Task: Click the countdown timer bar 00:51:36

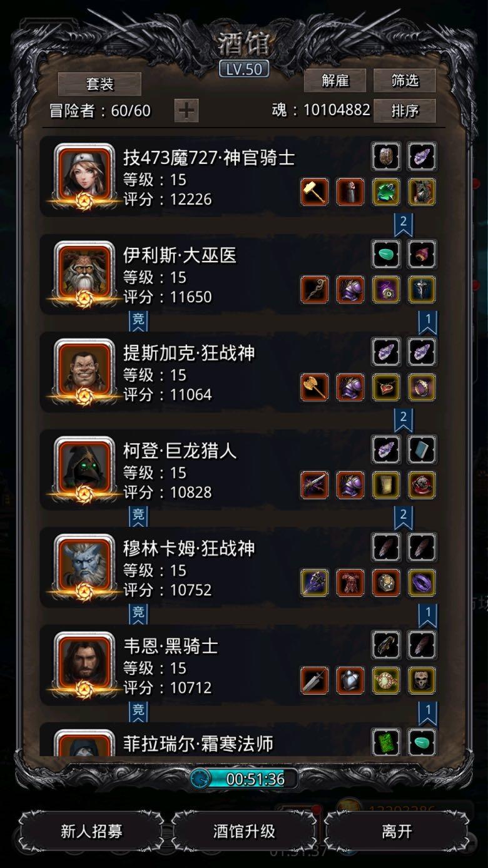Action: pos(244,779)
